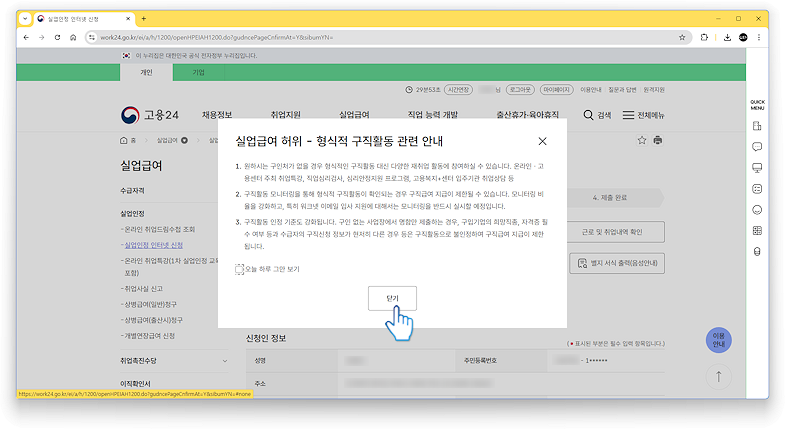The width and height of the screenshot is (785, 429).
Task: Open the 출산휴가·육아휴직 menu
Action: [527, 115]
